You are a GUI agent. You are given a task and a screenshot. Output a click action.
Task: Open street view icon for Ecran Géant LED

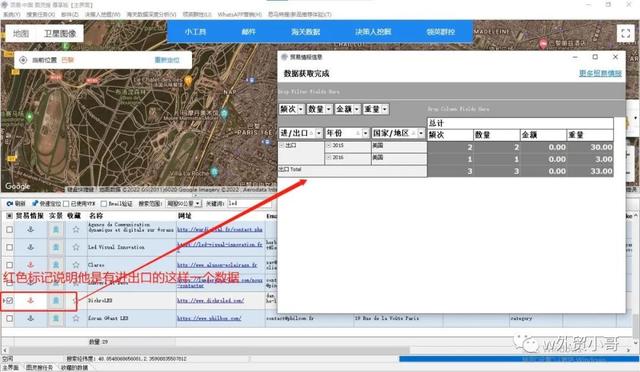pyautogui.click(x=56, y=318)
